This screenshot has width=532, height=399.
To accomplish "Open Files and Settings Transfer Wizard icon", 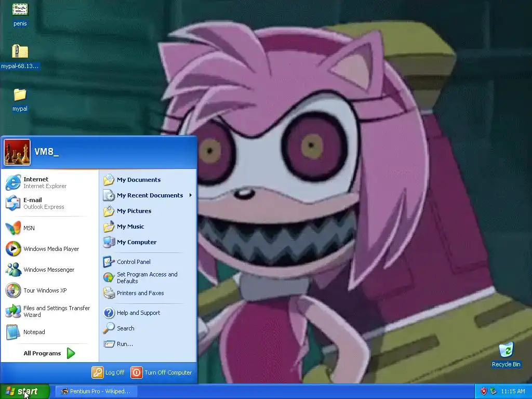I will pos(13,311).
